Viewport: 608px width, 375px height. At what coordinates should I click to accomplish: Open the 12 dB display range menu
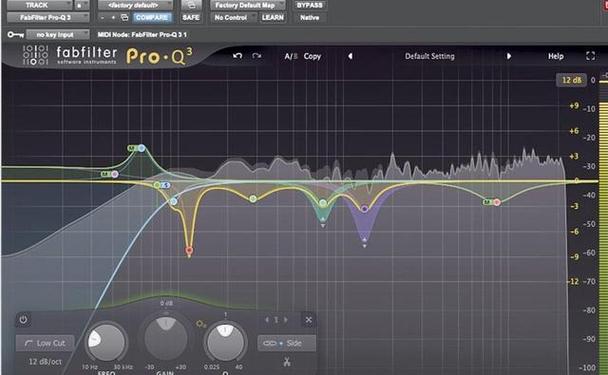571,80
